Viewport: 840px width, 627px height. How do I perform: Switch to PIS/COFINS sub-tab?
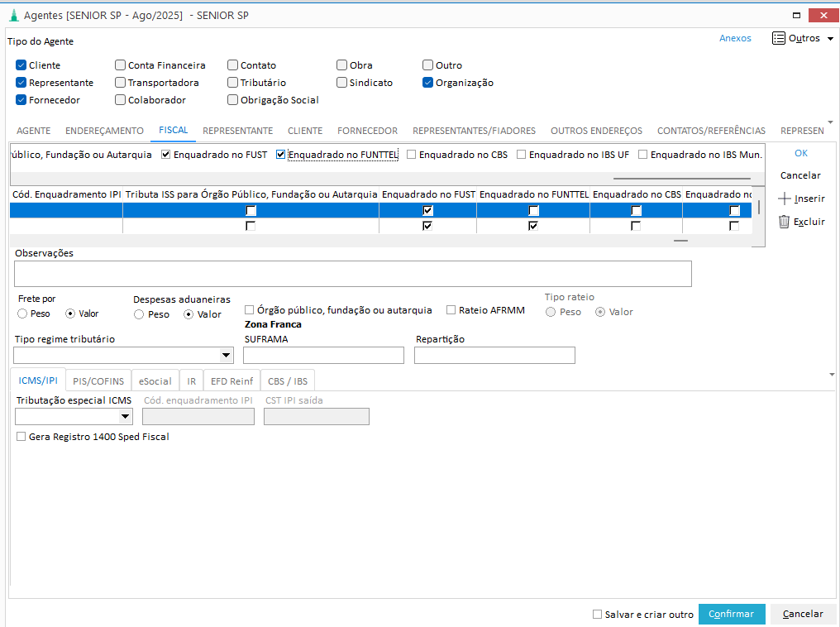click(98, 381)
